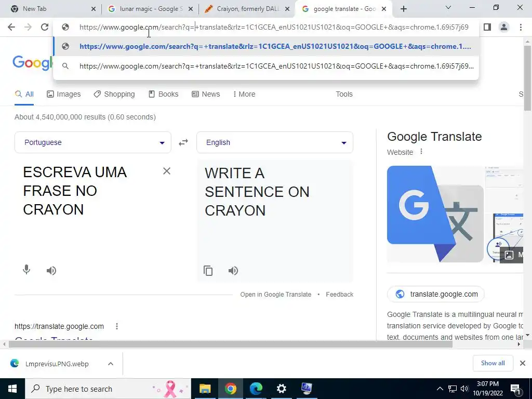Switch to Images search results
Image resolution: width=532 pixels, height=399 pixels.
point(64,95)
